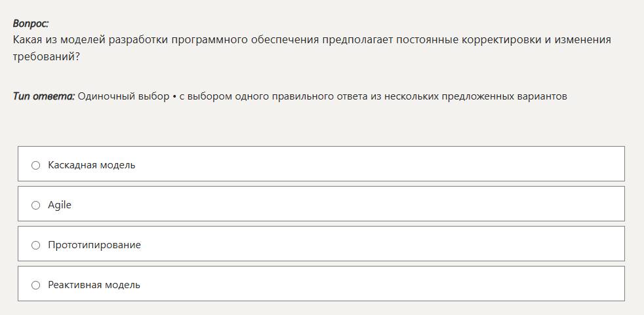This screenshot has height=315, width=644.
Task: Click the 'Одиночный выбор' answer type text
Action: click(123, 96)
